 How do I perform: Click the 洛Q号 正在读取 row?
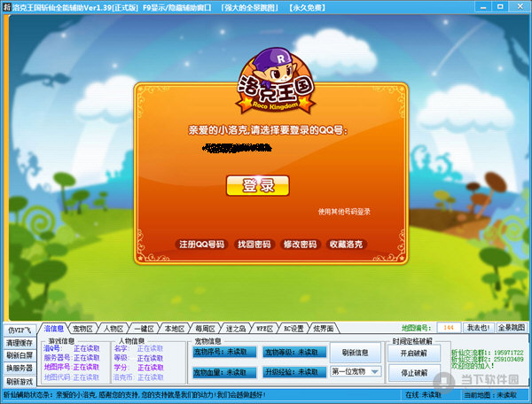pos(72,348)
